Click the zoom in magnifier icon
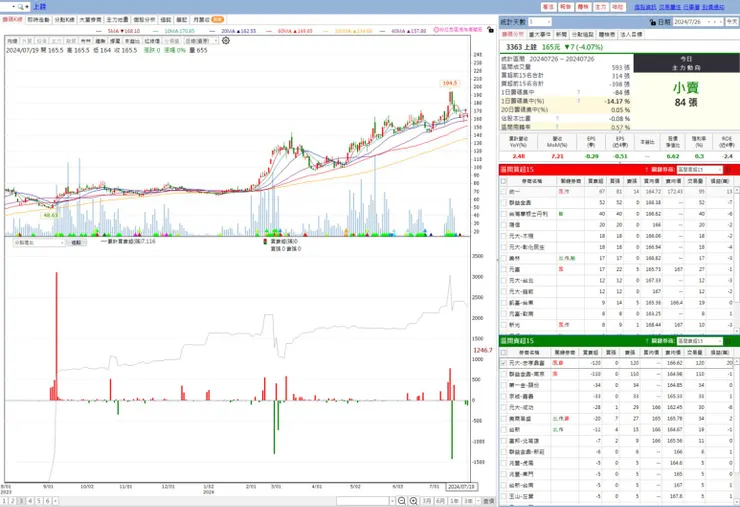The width and height of the screenshot is (740, 507). pyautogui.click(x=413, y=501)
